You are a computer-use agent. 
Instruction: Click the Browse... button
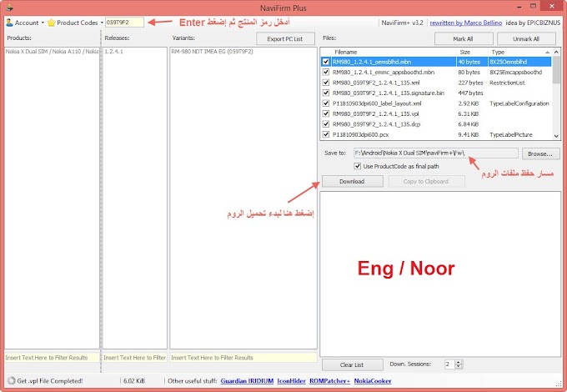[x=540, y=153]
